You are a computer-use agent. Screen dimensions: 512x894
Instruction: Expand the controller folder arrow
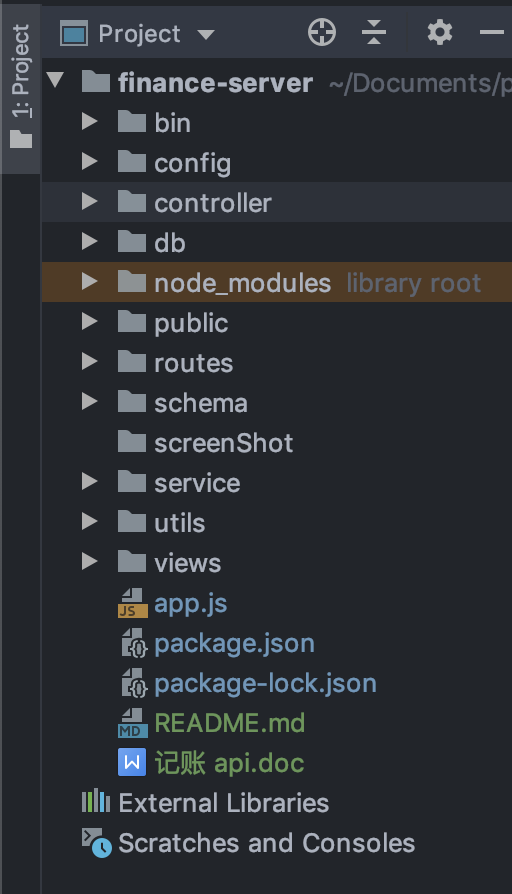(90, 201)
